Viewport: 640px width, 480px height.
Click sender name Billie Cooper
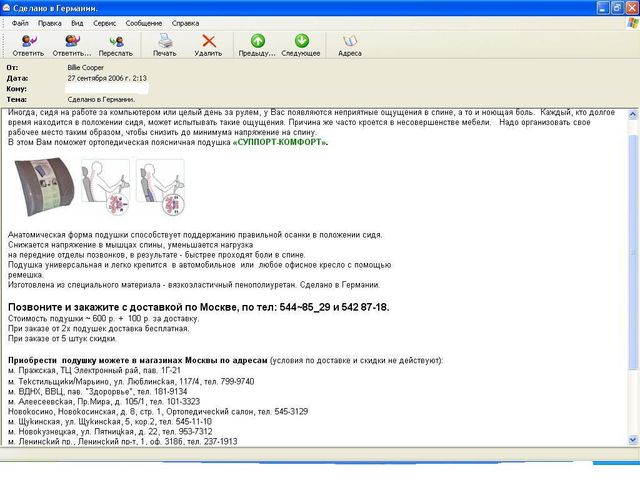point(87,66)
